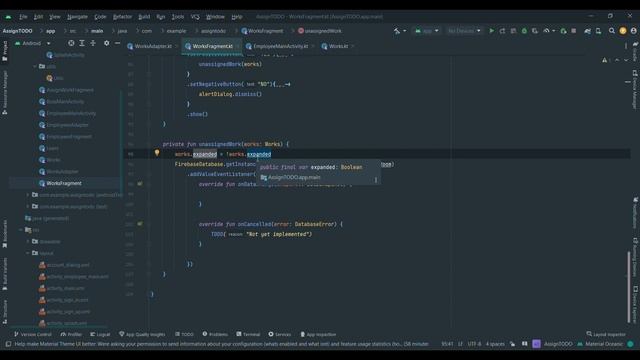
Task: Open the Problems tool window
Action: tap(215, 334)
